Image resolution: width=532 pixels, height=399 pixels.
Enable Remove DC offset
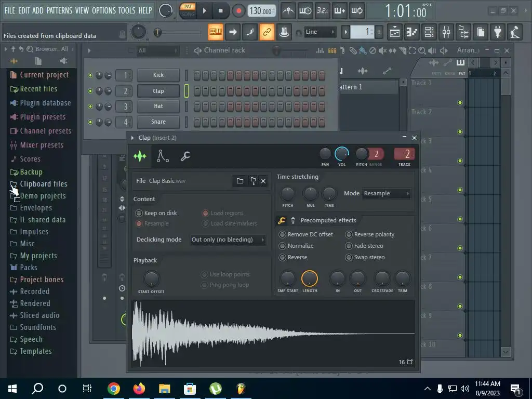305,234
